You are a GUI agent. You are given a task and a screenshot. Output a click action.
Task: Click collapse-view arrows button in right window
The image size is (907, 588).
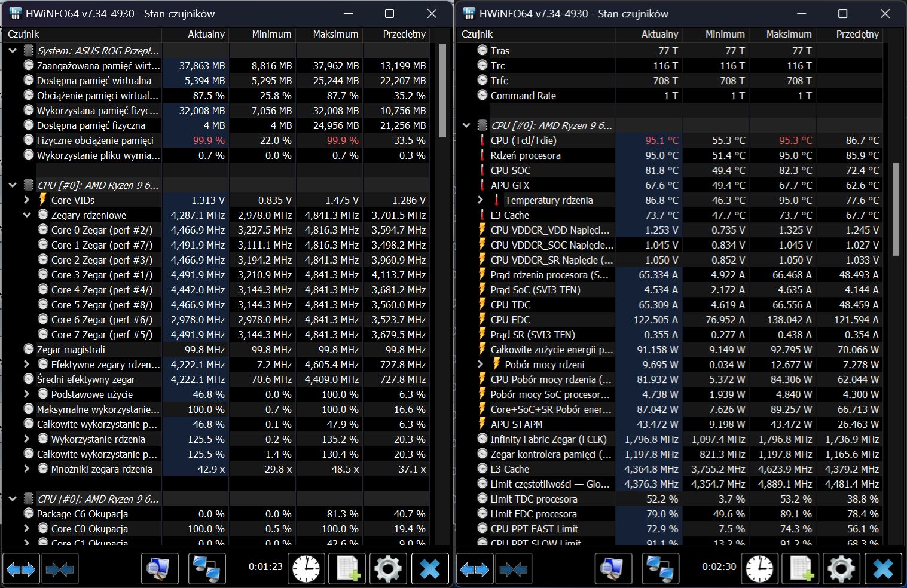pyautogui.click(x=513, y=569)
